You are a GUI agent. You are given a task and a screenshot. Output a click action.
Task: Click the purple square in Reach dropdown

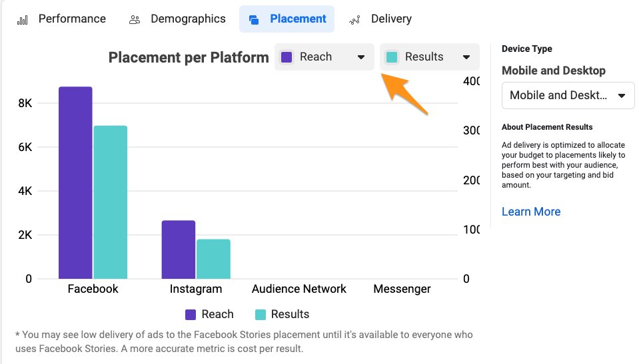[x=287, y=57]
